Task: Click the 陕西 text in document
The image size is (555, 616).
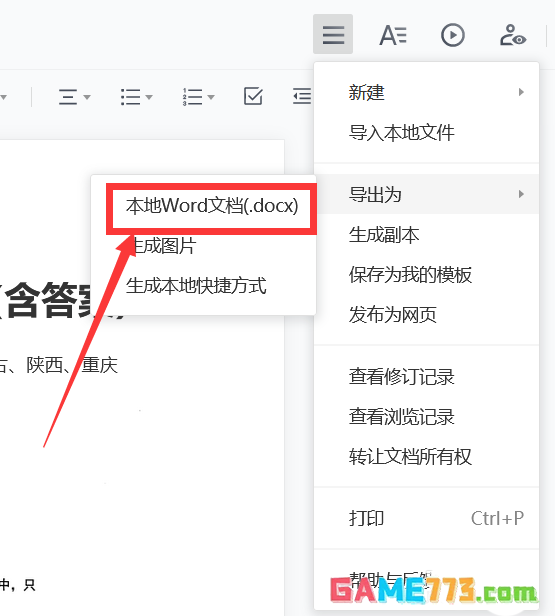Action: pyautogui.click(x=45, y=365)
